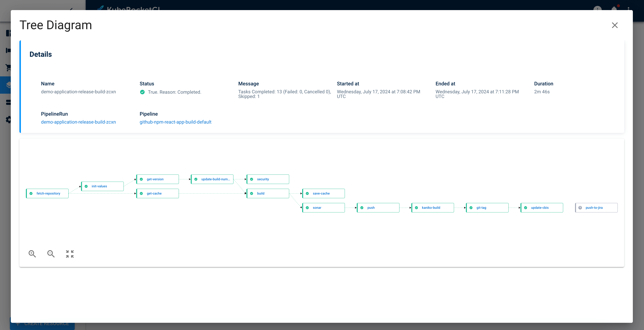This screenshot has width=644, height=330.
Task: Click the True. Reason: Completed. status text
Action: pos(175,92)
